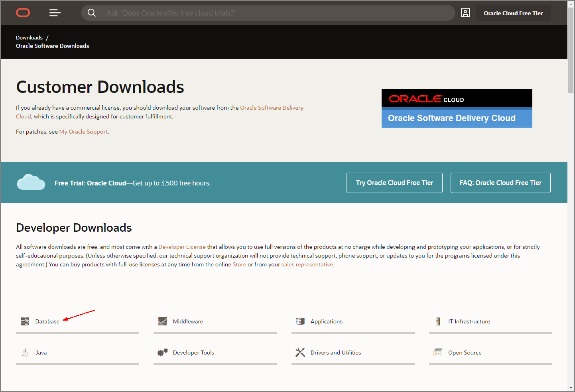Click the IT Infrastructure category icon

[438, 321]
